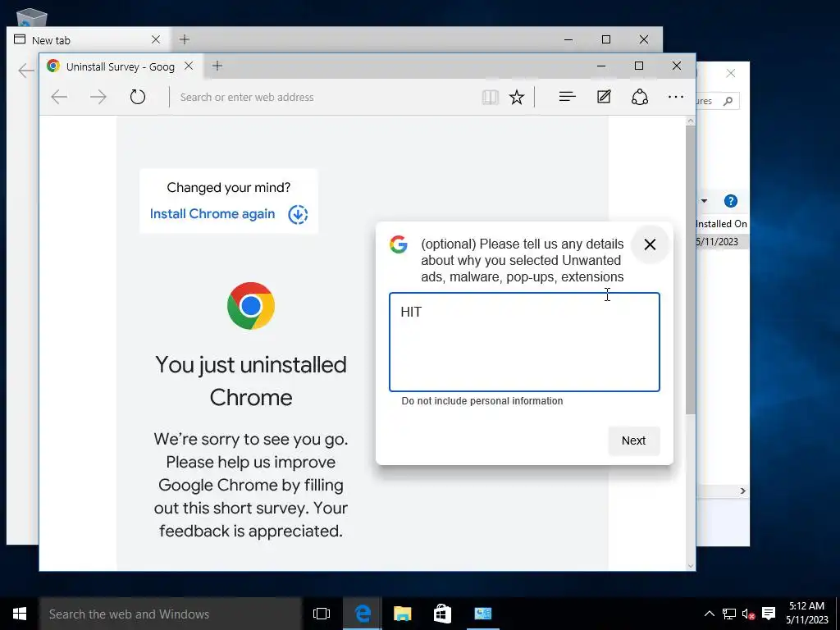The image size is (840, 630).
Task: Maximize the front Edge window
Action: (x=638, y=66)
